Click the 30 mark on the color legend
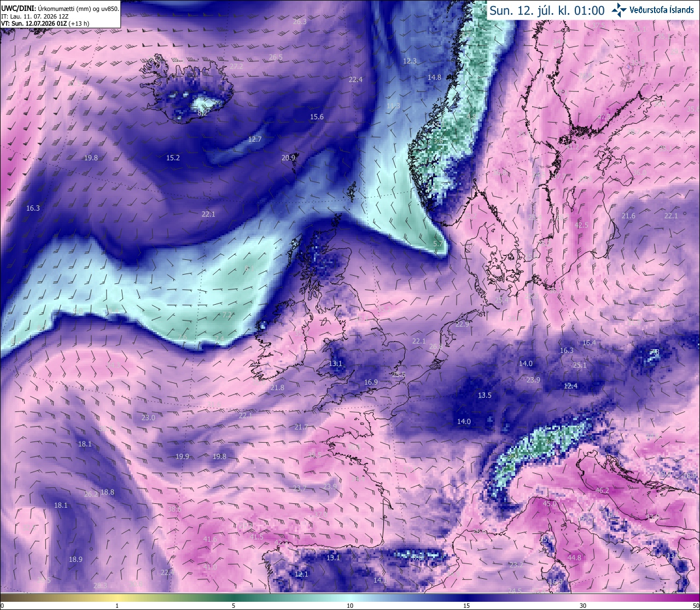The height and width of the screenshot is (610, 700). click(x=583, y=606)
